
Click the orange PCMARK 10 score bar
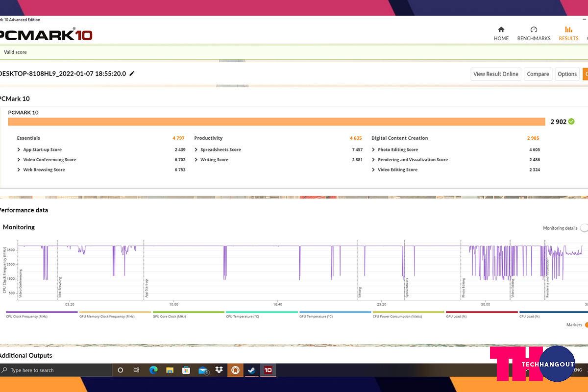(277, 122)
